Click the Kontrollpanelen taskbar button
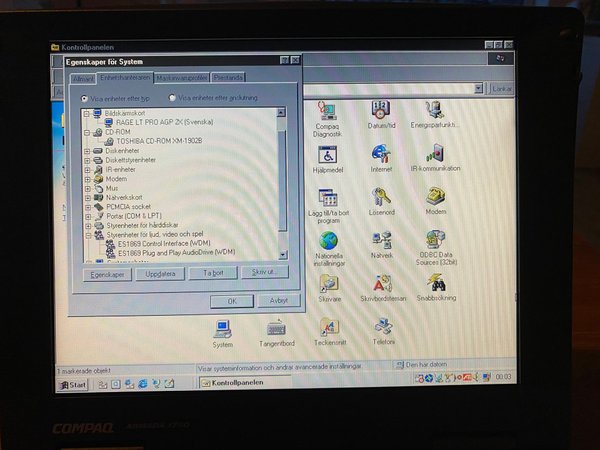Image resolution: width=600 pixels, height=450 pixels. (245, 383)
